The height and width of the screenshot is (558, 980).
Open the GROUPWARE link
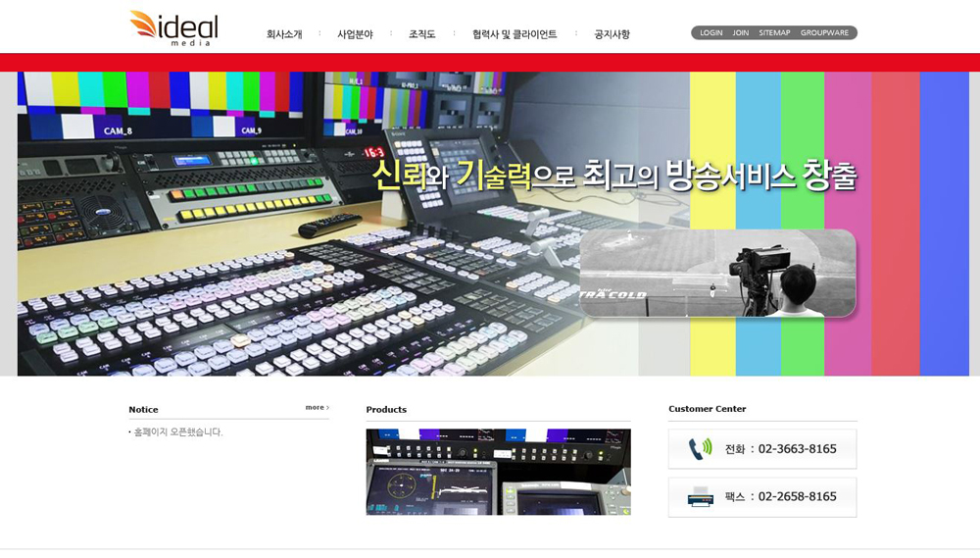click(824, 33)
